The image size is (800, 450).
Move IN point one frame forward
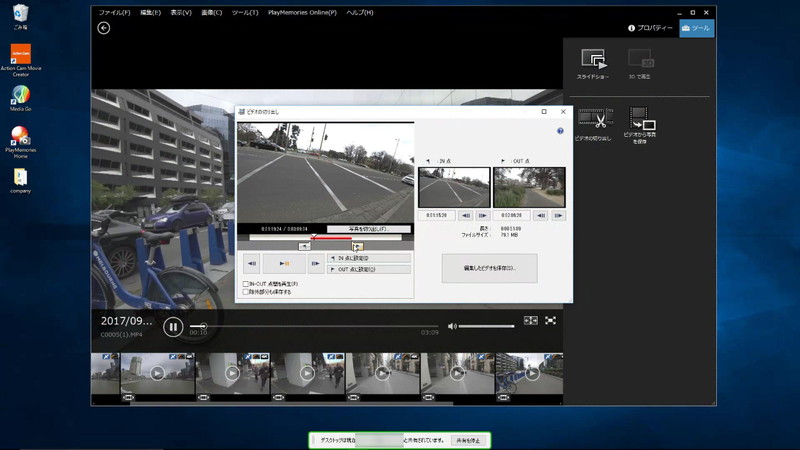pyautogui.click(x=483, y=216)
